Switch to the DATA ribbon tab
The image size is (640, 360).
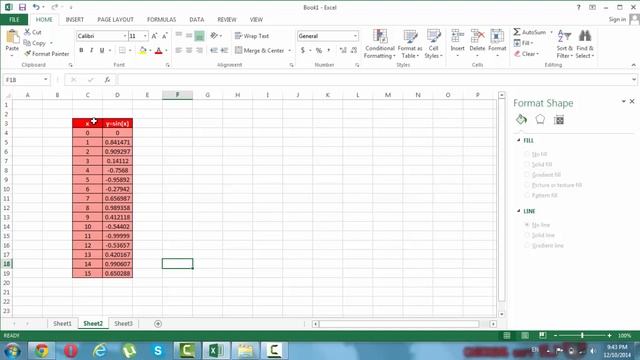[x=197, y=20]
